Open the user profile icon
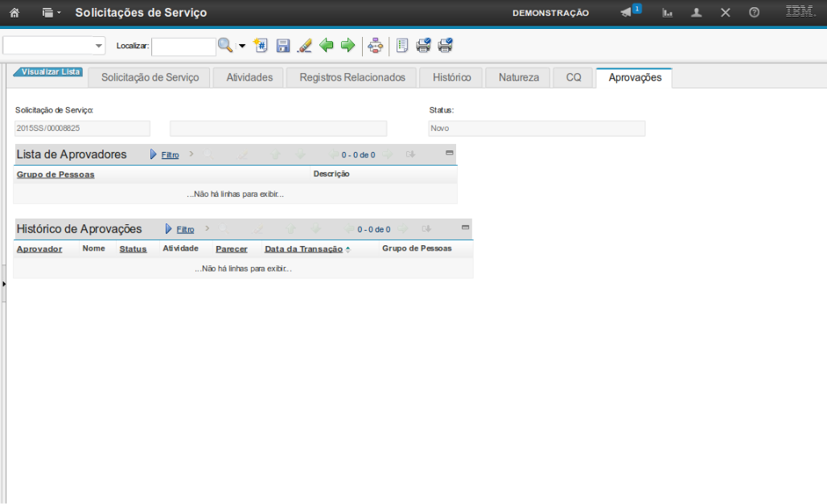This screenshot has height=504, width=827. tap(697, 13)
